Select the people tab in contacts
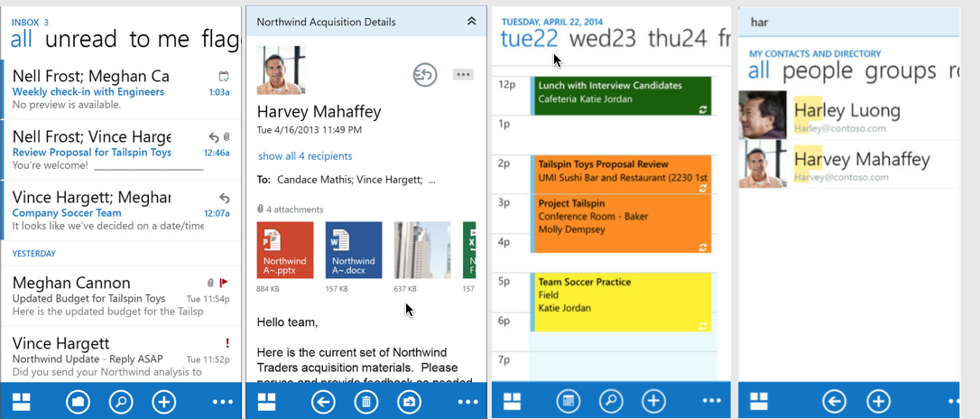This screenshot has height=419, width=980. point(817,70)
